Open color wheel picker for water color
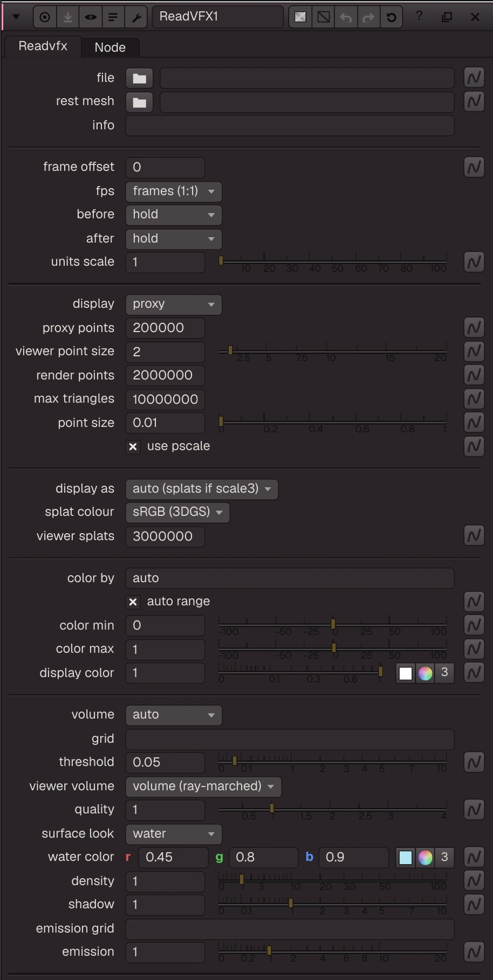Image resolution: width=493 pixels, height=980 pixels. (425, 858)
